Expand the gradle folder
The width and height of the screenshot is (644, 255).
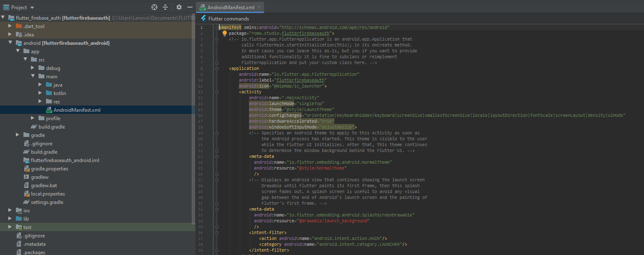point(18,135)
